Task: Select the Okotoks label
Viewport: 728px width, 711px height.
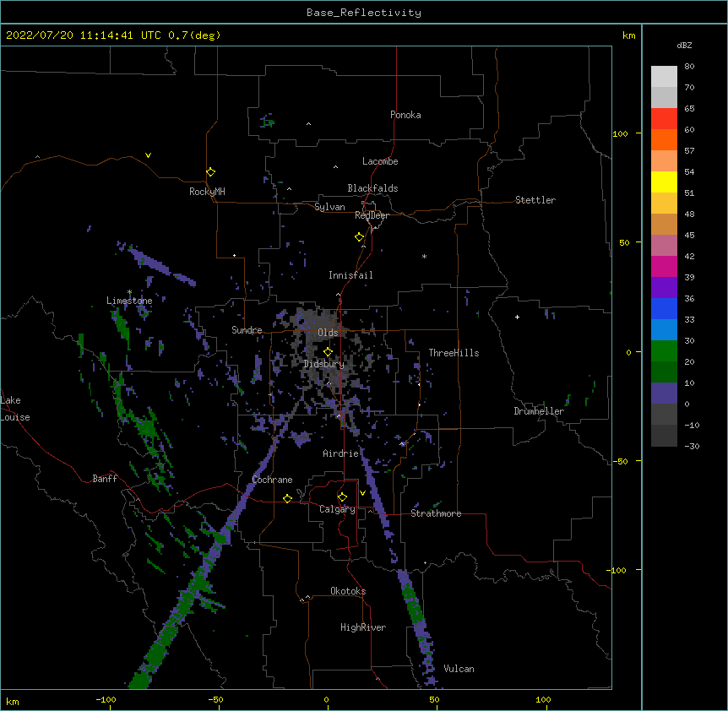Action: click(348, 591)
